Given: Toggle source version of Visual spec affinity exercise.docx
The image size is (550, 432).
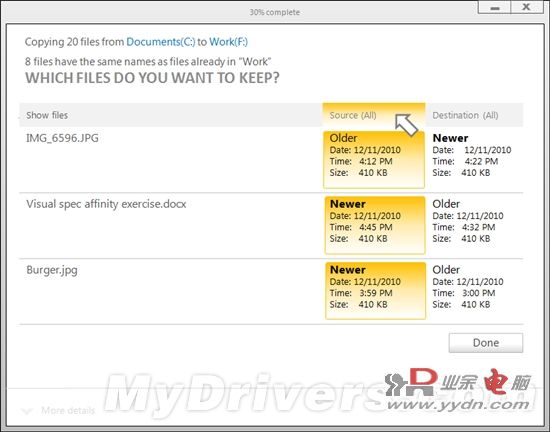Looking at the screenshot, I should 375,225.
